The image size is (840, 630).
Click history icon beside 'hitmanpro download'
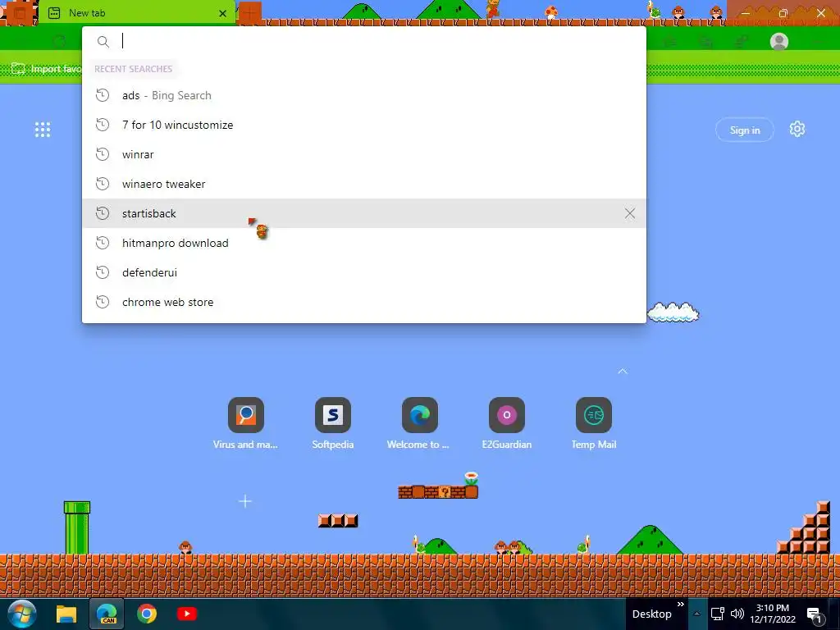pos(103,243)
